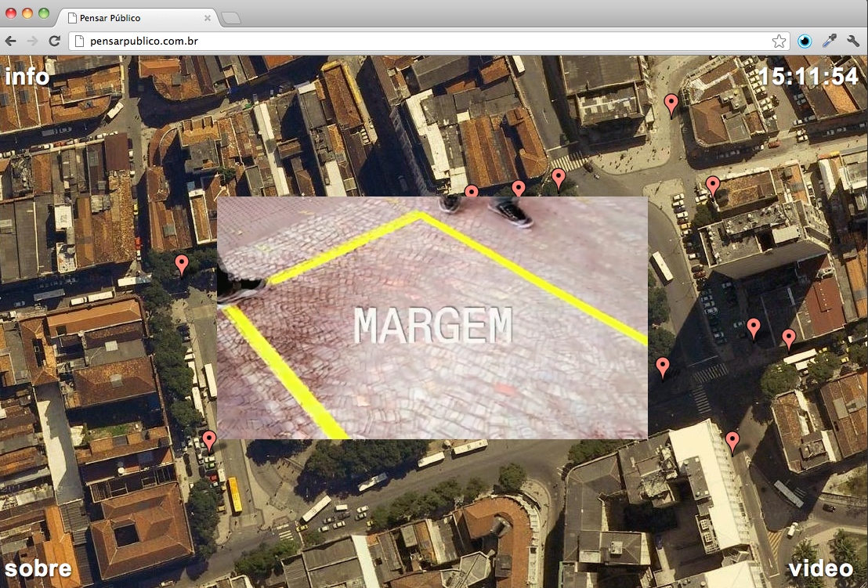Image resolution: width=868 pixels, height=588 pixels.
Task: Select the Pensar Público tab
Action: [136, 18]
